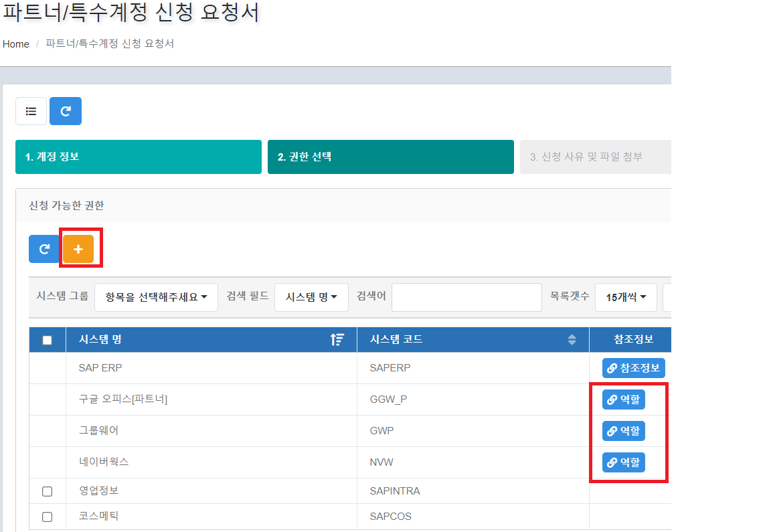
Task: Sort by 시스템 코드 column arrows
Action: (572, 339)
